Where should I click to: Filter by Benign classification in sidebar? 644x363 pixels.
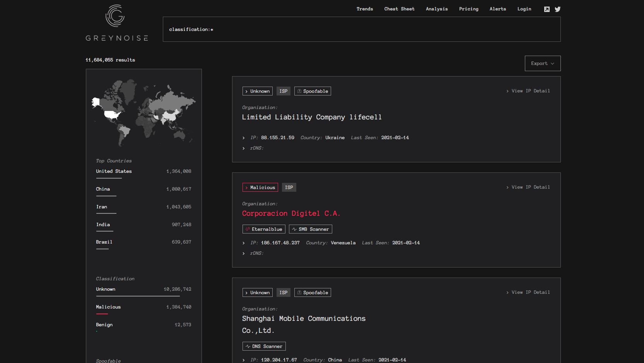[104, 325]
